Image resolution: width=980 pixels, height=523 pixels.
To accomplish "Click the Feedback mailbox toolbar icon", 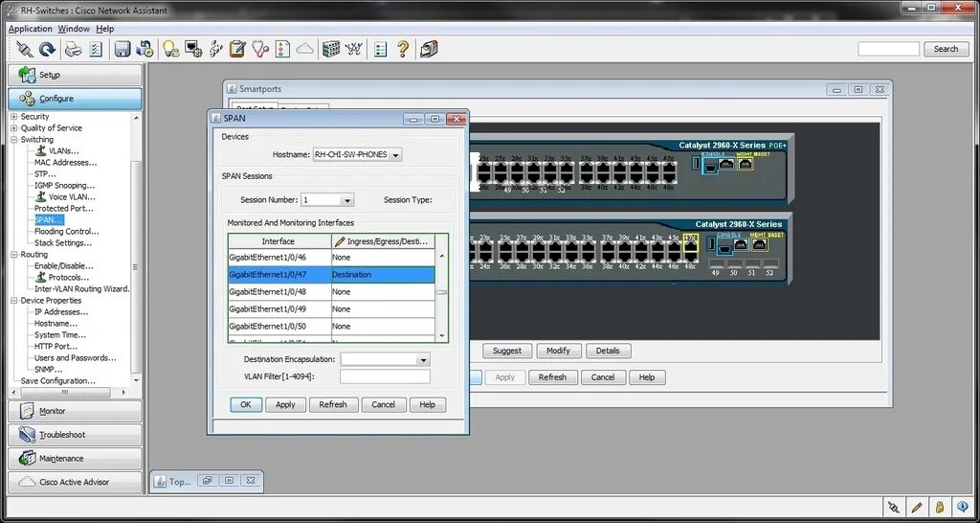I will click(429, 49).
